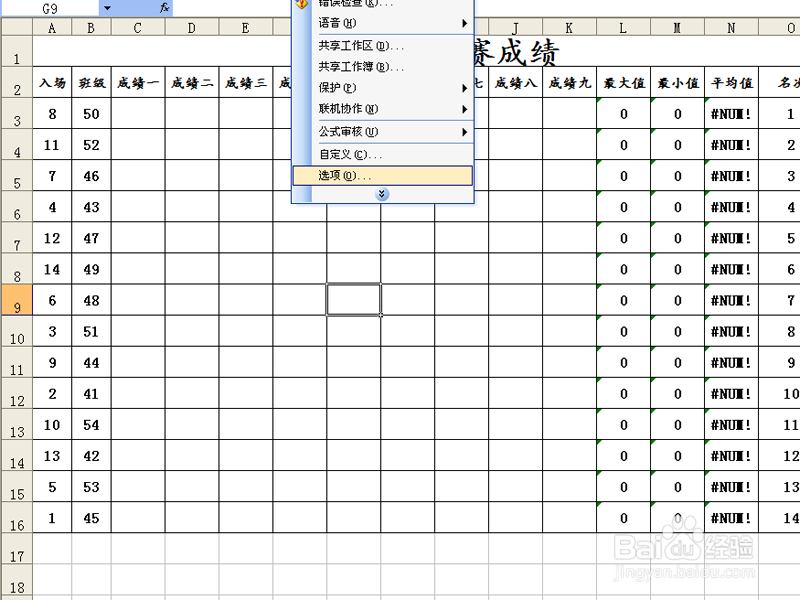
Task: Expand the 语音(H) submenu
Action: click(x=383, y=23)
